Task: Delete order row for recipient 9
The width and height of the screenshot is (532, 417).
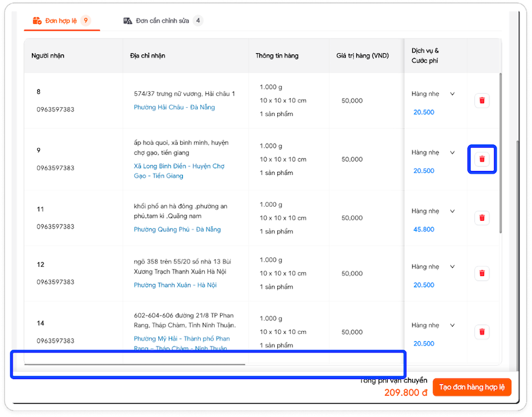Action: pyautogui.click(x=482, y=159)
